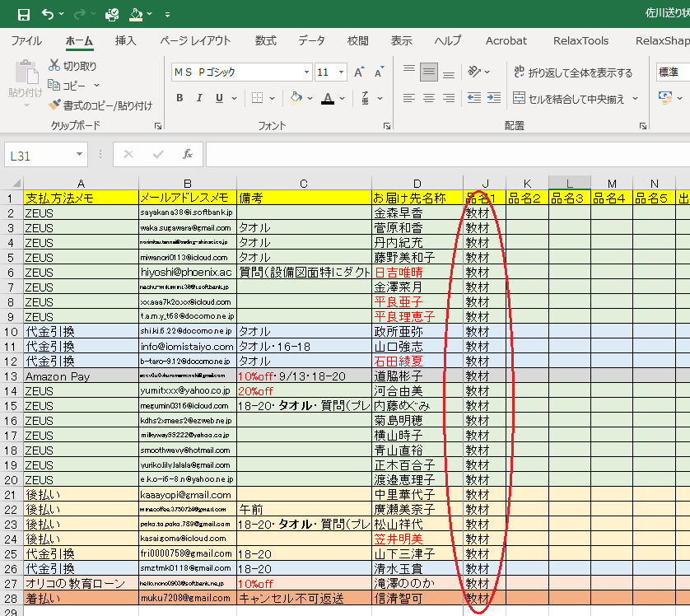Toggle Italic formatting
Screen dimensions: 690x616
(x=201, y=98)
